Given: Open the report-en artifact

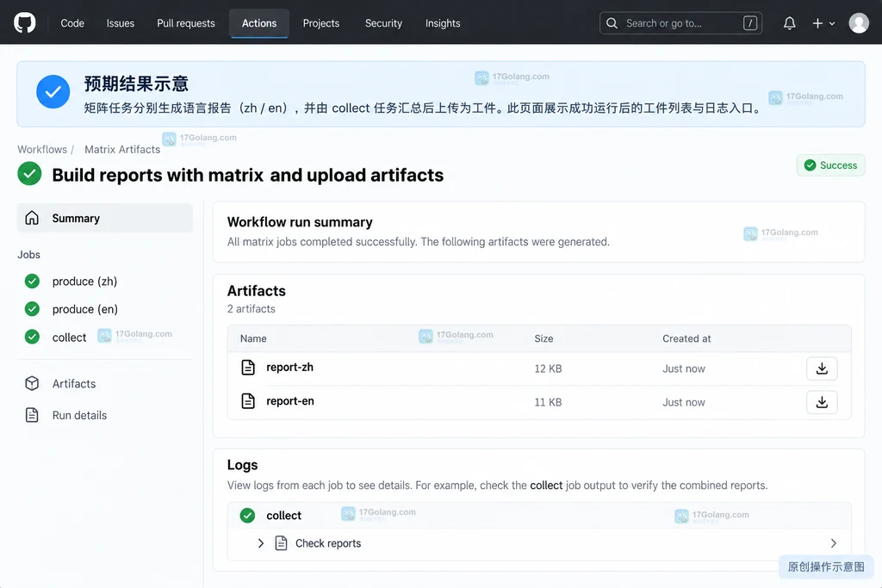Looking at the screenshot, I should (290, 401).
